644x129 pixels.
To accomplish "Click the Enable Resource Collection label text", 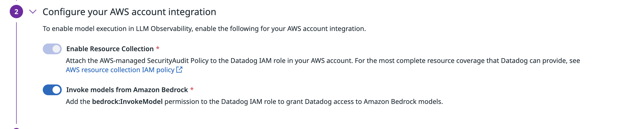I will click(x=110, y=49).
